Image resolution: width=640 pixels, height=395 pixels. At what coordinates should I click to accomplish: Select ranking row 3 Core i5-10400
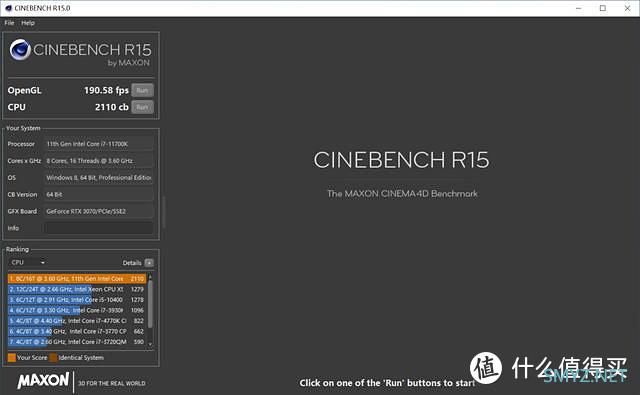77,300
